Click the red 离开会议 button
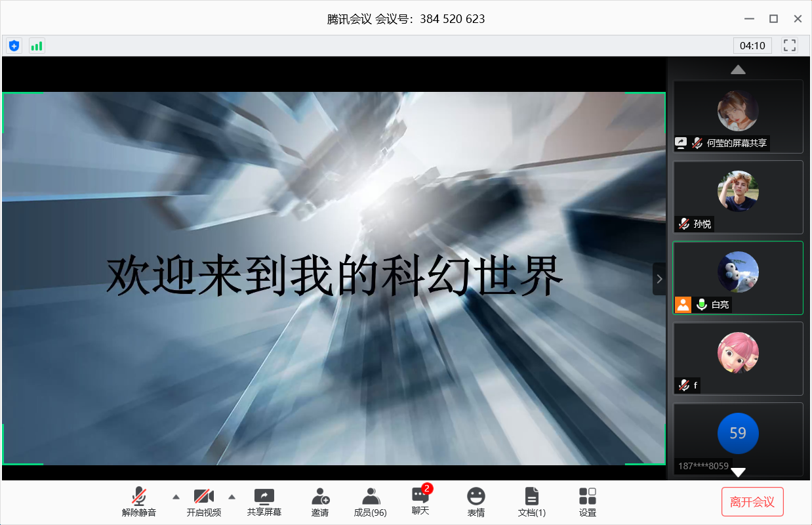Viewport: 812px width, 525px height. pyautogui.click(x=752, y=502)
